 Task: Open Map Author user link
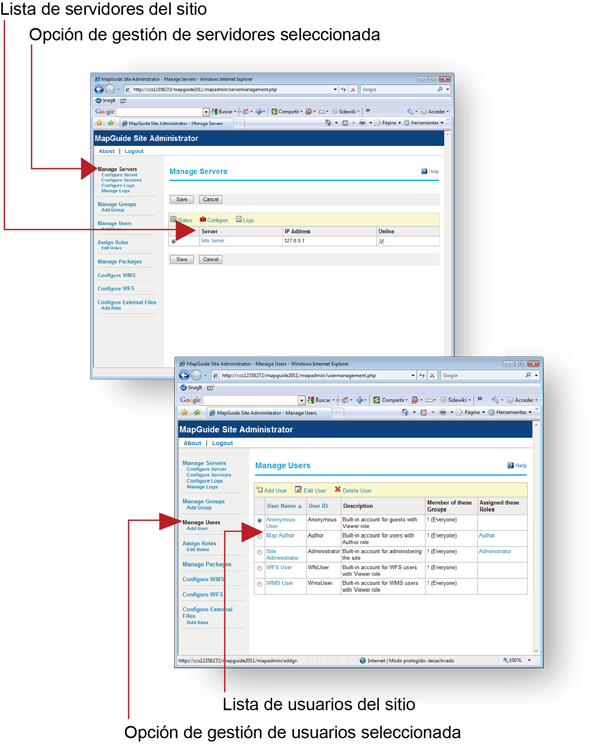tap(280, 535)
